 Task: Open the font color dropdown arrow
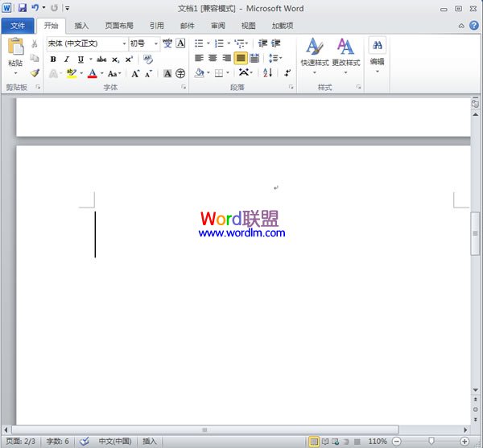[x=101, y=73]
